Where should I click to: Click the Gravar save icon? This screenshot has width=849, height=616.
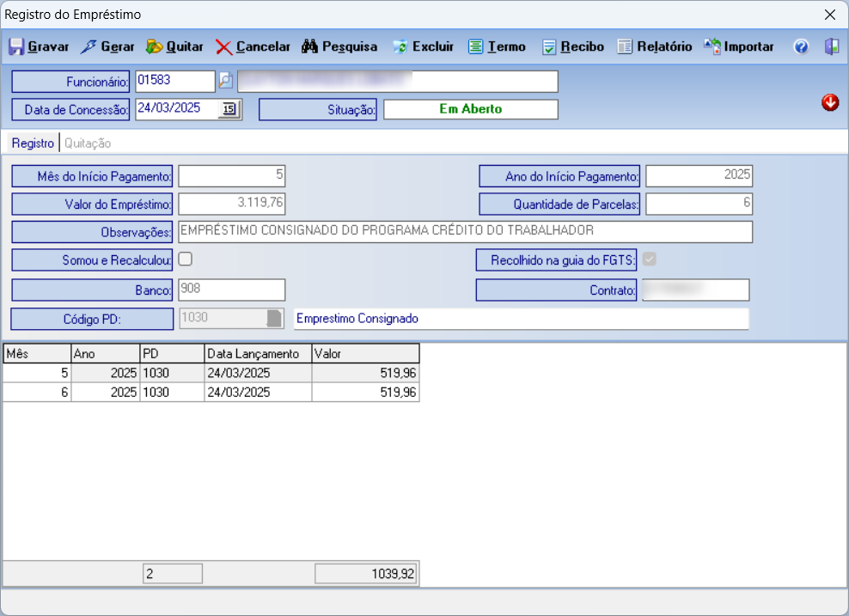17,47
